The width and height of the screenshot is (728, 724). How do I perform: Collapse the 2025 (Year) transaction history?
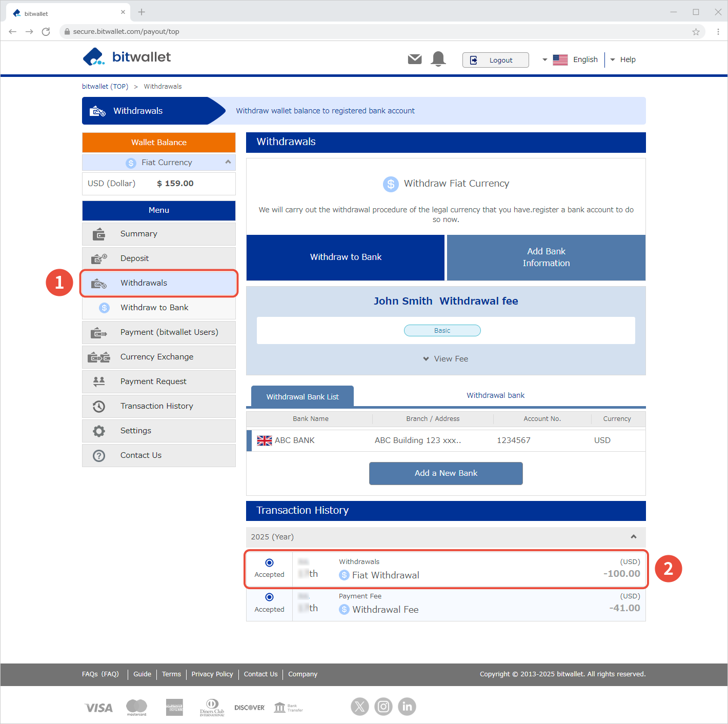[x=634, y=537]
